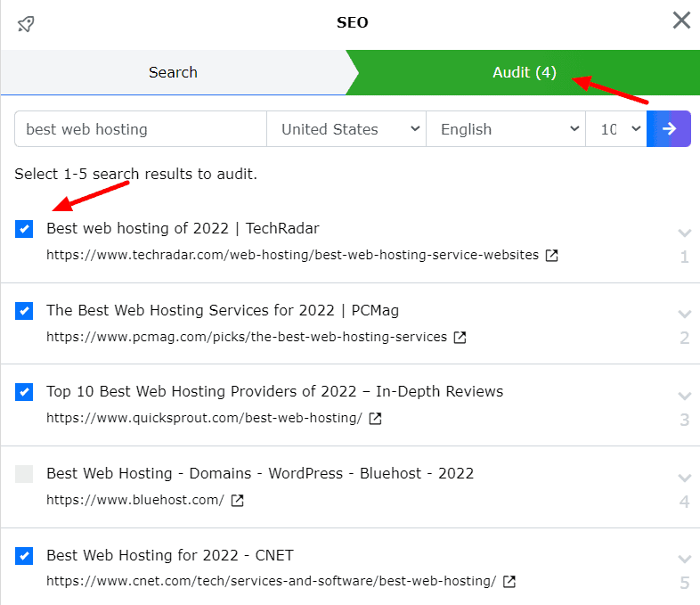Expand details for PCMag result

click(x=684, y=314)
